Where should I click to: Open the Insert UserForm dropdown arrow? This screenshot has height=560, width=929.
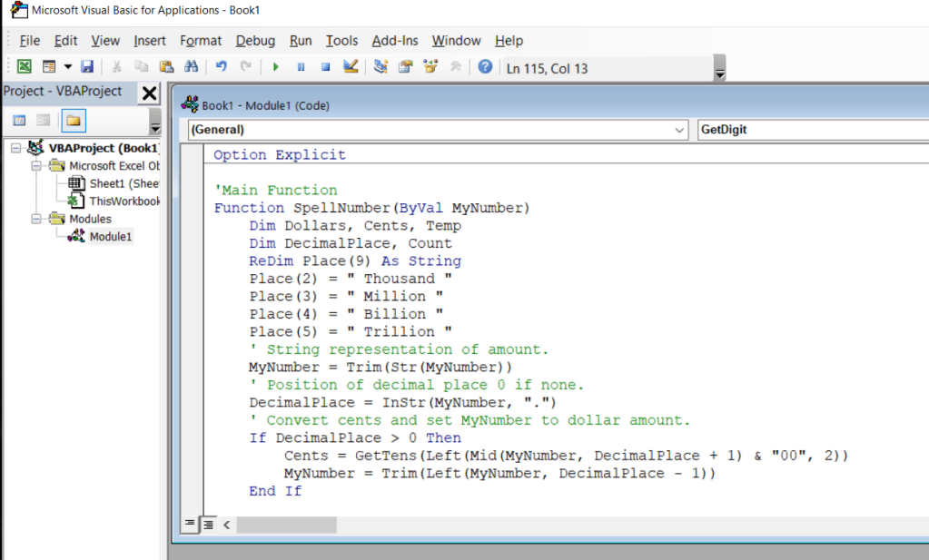point(67,66)
